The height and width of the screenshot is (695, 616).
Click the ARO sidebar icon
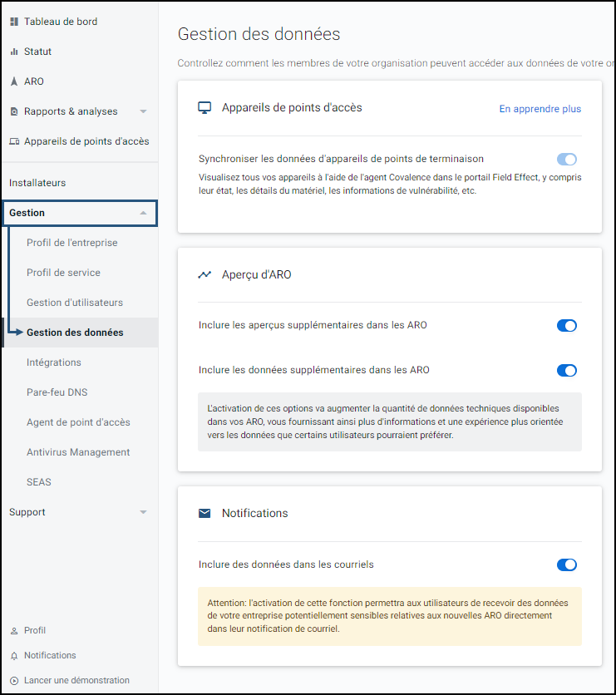(14, 81)
